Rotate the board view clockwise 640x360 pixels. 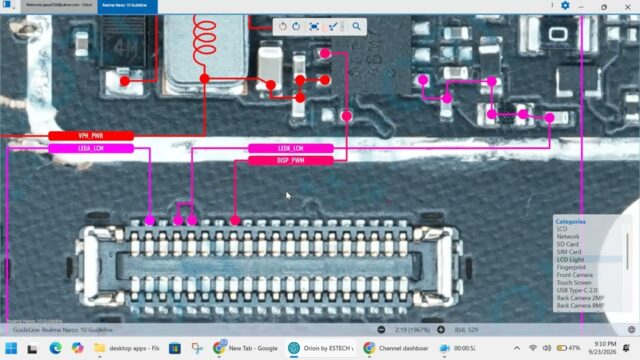[296, 27]
